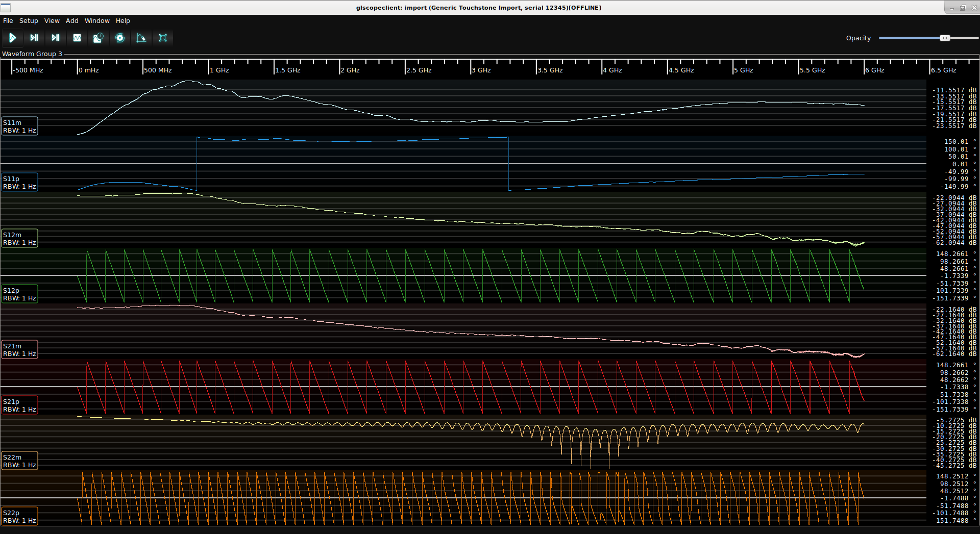Click the stop trigger waveform icon
This screenshot has width=980, height=534.
(x=77, y=38)
